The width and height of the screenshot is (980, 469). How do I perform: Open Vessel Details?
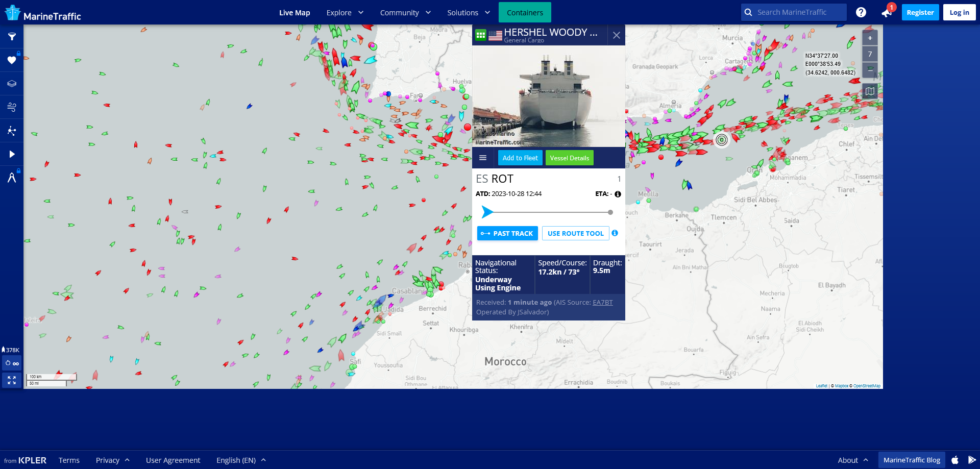(x=570, y=158)
